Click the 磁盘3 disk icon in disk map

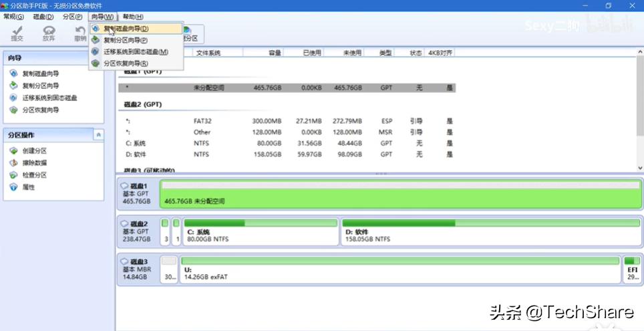pyautogui.click(x=124, y=261)
